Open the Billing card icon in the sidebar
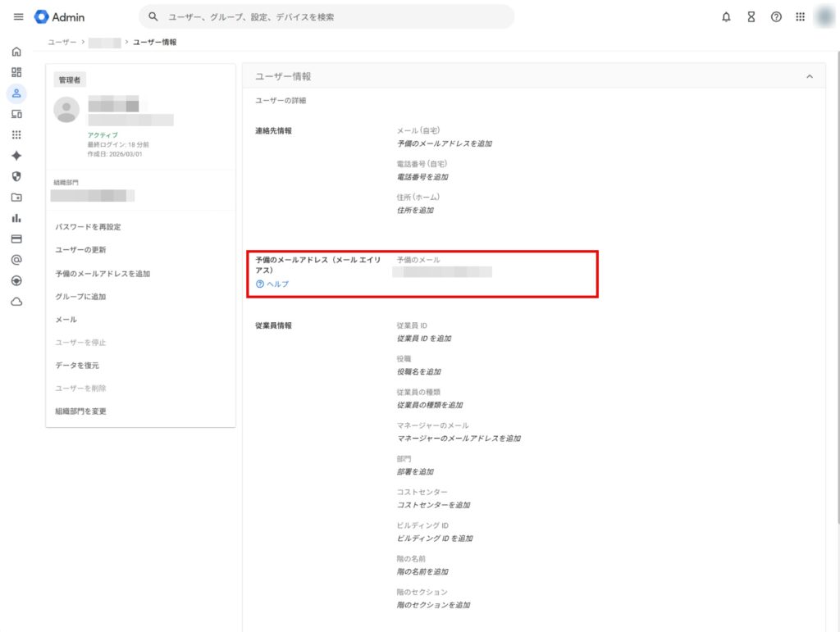840x632 pixels. [x=15, y=239]
